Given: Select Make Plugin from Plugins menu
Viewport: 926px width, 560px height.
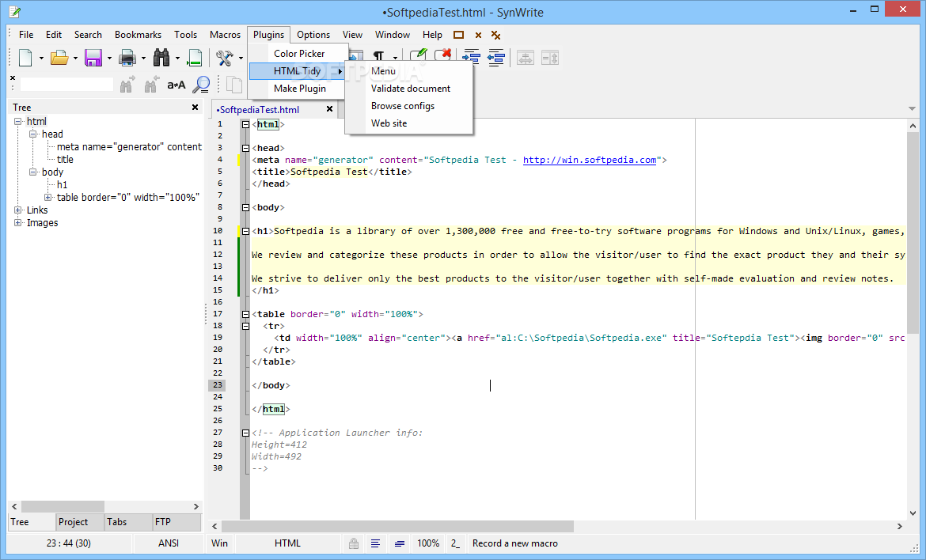Looking at the screenshot, I should tap(299, 89).
